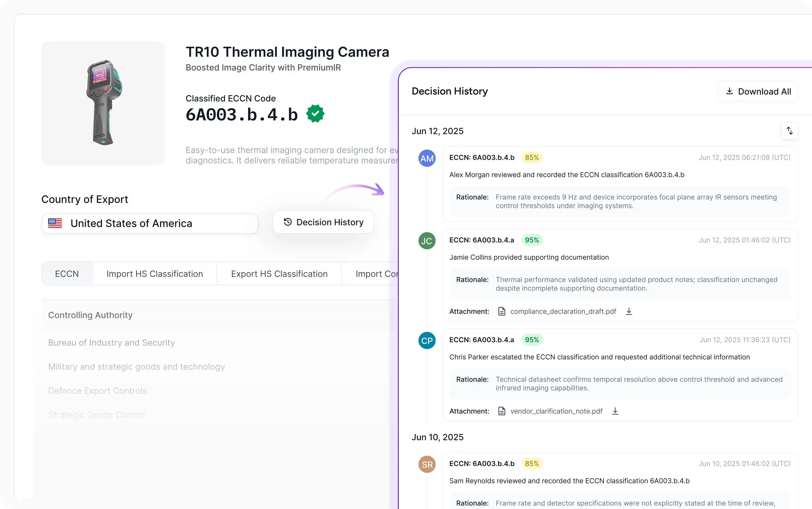The image size is (812, 509).
Task: Download compliance_declaration_draft.pdf via download icon
Action: coord(629,311)
